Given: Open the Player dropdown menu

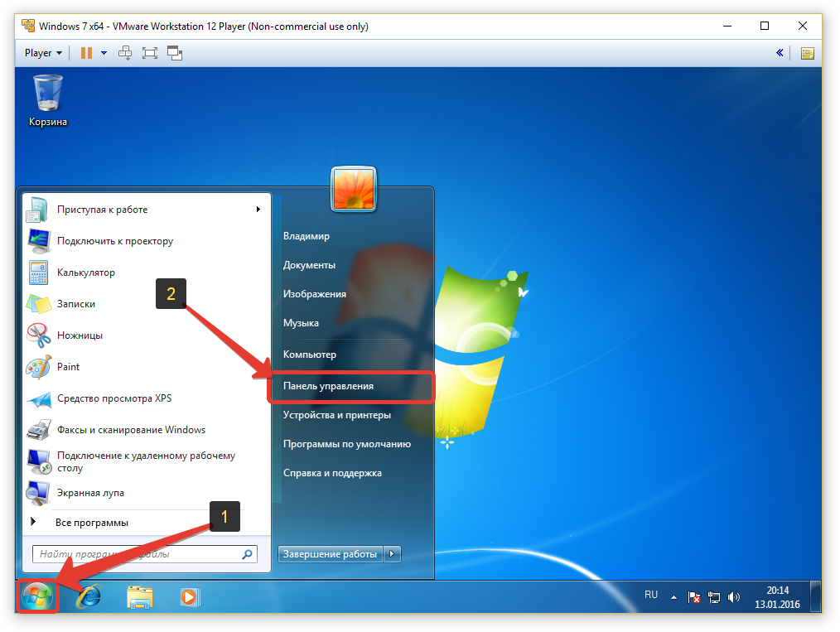Looking at the screenshot, I should [43, 53].
